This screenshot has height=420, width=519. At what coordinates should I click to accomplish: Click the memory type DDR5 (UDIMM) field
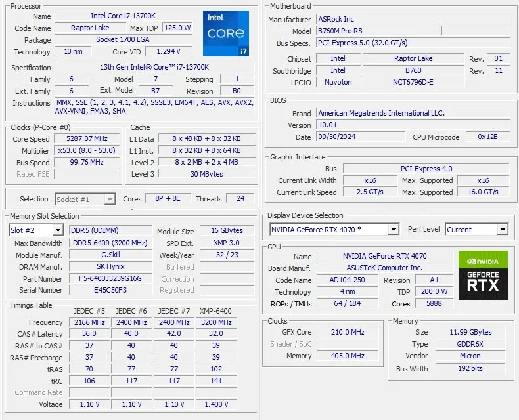[x=110, y=230]
